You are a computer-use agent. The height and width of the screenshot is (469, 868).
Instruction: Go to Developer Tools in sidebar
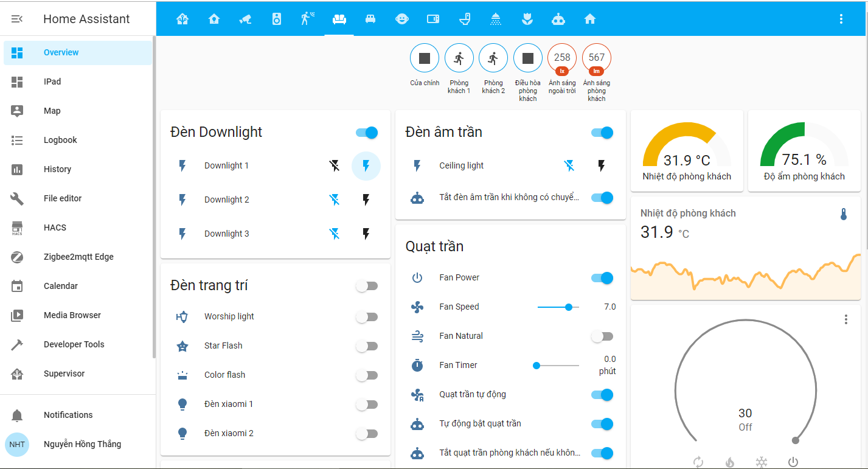coord(74,344)
